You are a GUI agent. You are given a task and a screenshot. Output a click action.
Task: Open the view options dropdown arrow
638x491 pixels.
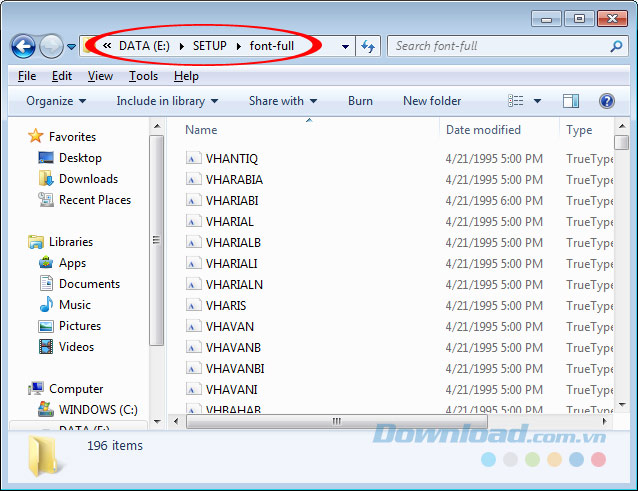(537, 101)
